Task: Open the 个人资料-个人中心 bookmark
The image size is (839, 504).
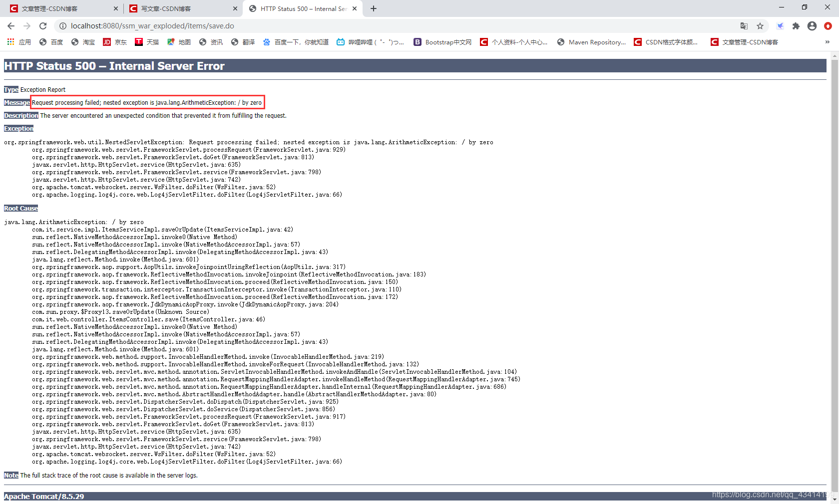Action: click(x=514, y=42)
